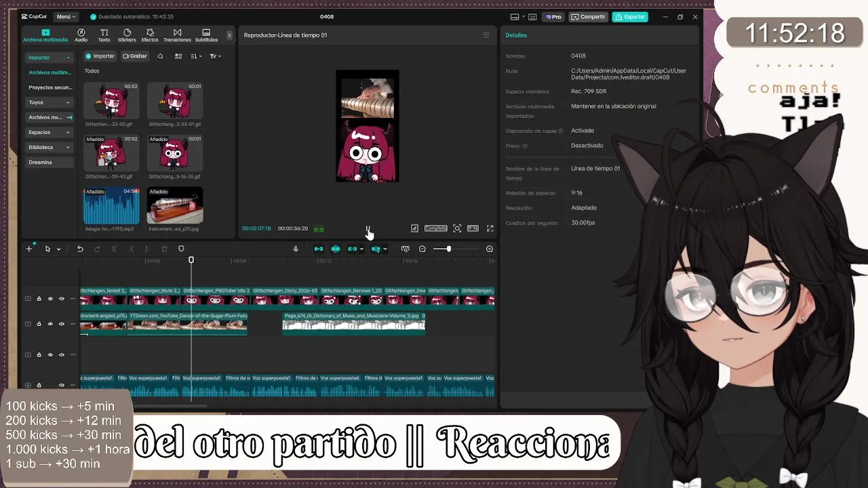
Task: Click the player hamburger menu icon
Action: click(x=486, y=35)
